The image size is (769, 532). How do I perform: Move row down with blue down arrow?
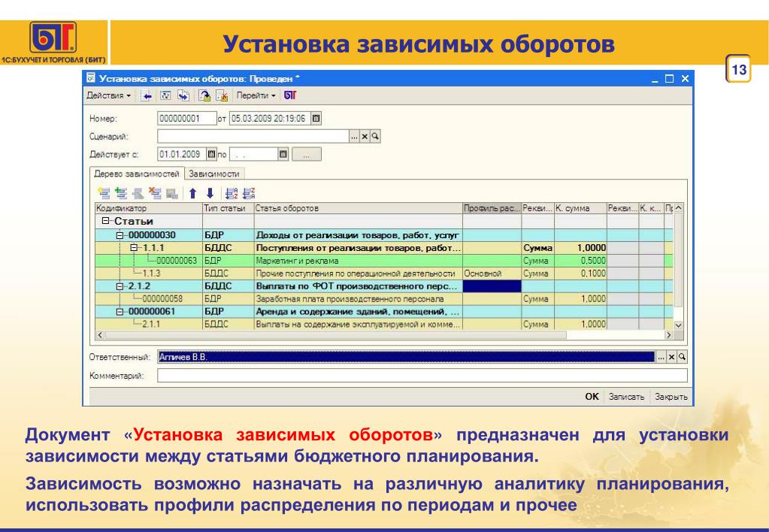pyautogui.click(x=210, y=193)
